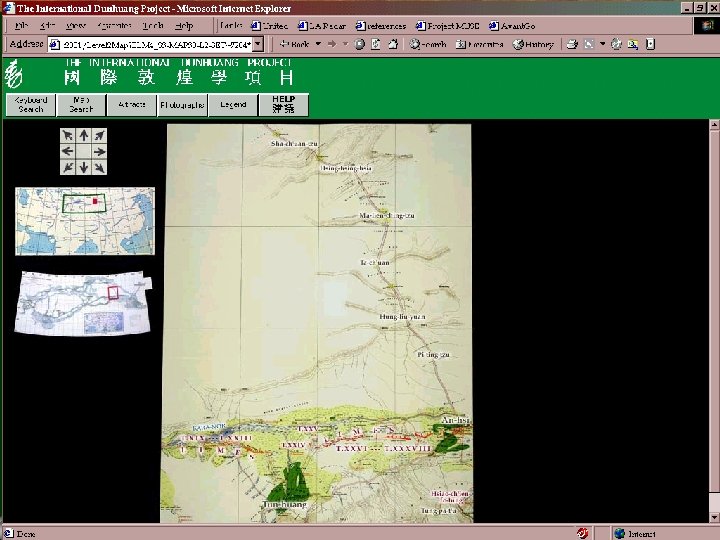Open the LA Recar links bar shortcut
The image size is (720, 540).
pyautogui.click(x=322, y=26)
